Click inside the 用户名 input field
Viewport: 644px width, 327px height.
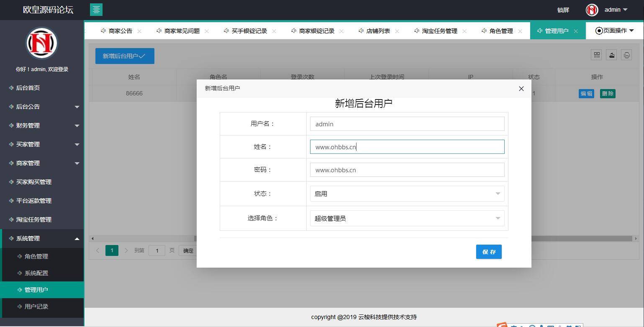point(406,124)
